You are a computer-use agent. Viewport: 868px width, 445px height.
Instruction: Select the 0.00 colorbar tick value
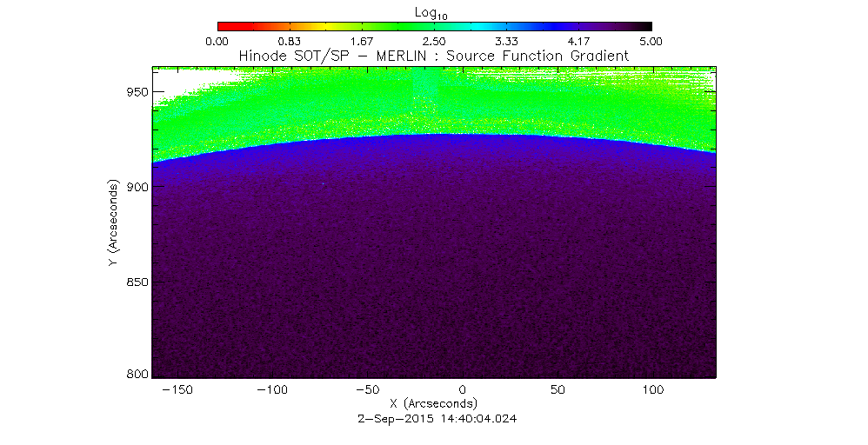pyautogui.click(x=217, y=41)
